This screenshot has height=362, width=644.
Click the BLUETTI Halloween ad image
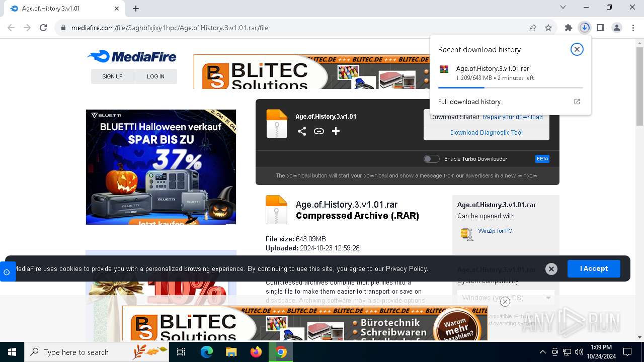161,167
